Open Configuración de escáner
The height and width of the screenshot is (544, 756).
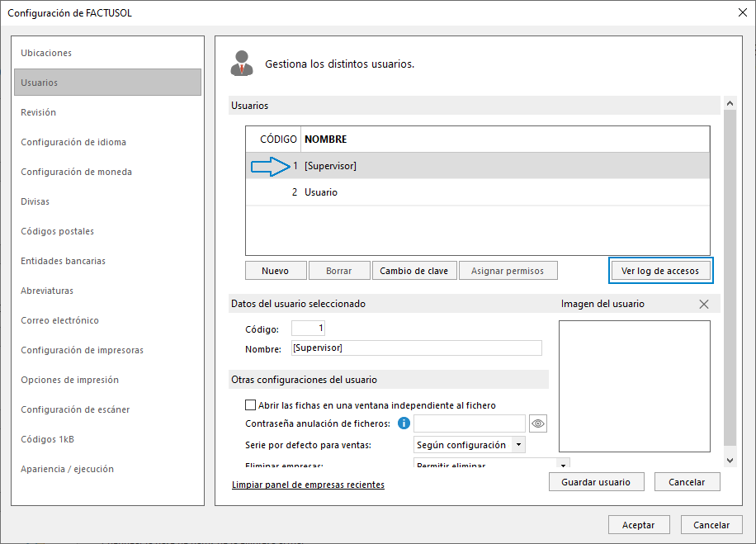pos(107,409)
